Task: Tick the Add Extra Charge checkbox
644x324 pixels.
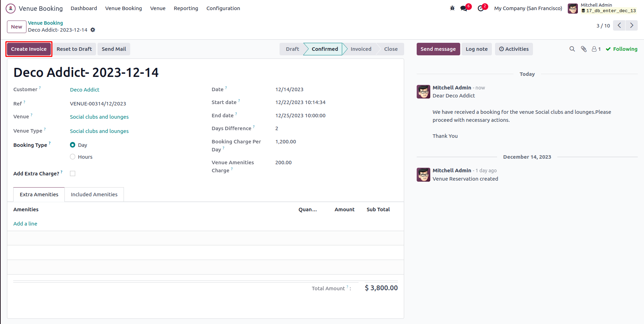Action: click(72, 173)
